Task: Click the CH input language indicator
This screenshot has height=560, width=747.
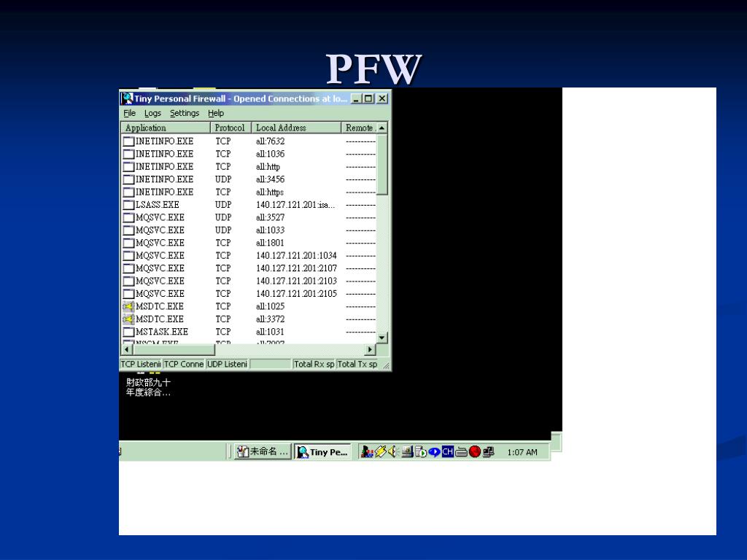Action: (x=447, y=451)
